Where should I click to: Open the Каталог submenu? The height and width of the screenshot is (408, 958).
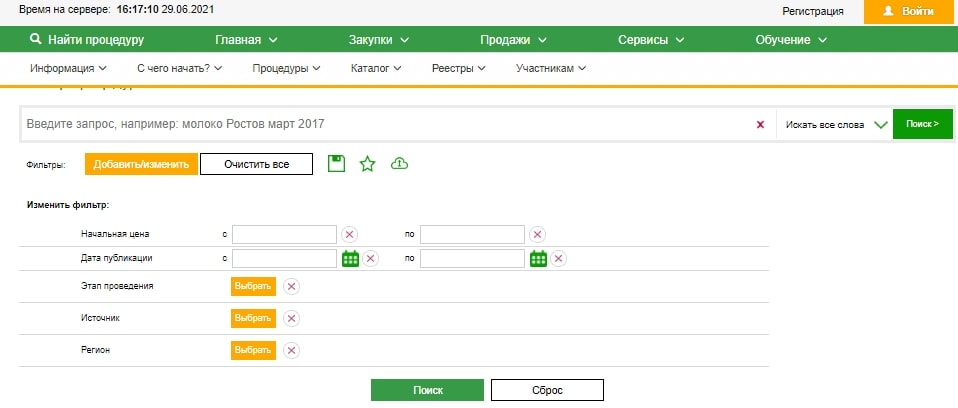376,69
